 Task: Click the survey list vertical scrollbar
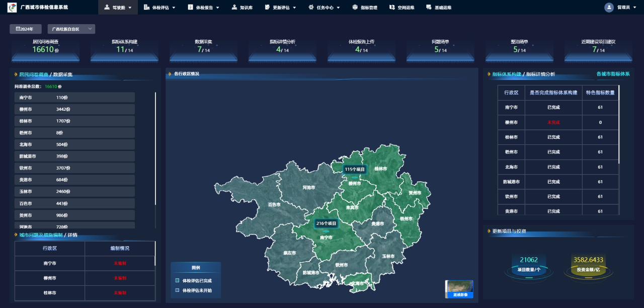(155, 148)
